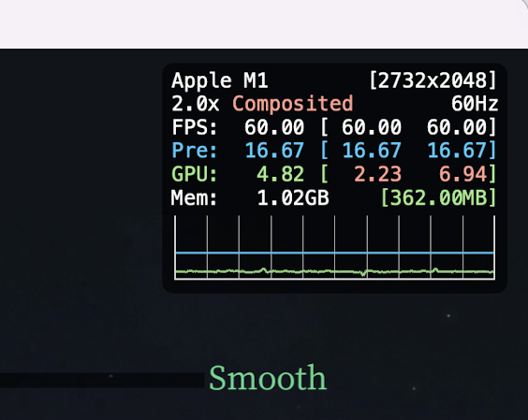Select the 1.02GB memory value
528x420 pixels.
point(293,197)
